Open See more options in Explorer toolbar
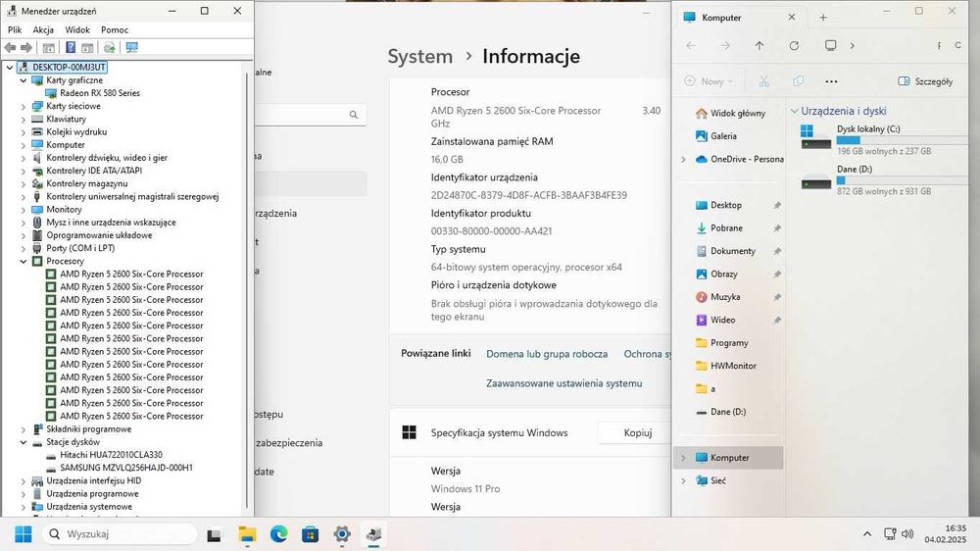This screenshot has height=551, width=980. tap(831, 81)
